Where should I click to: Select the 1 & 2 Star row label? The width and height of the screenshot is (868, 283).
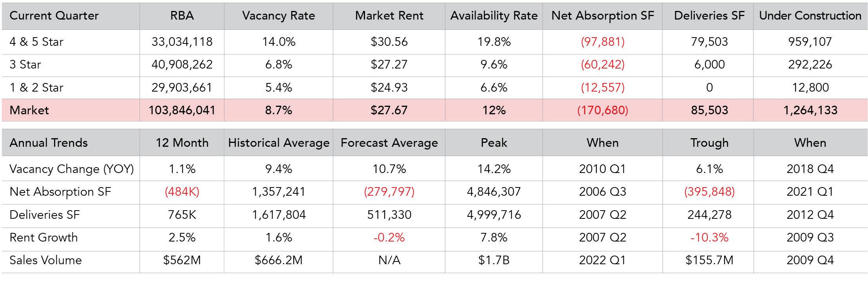(36, 87)
